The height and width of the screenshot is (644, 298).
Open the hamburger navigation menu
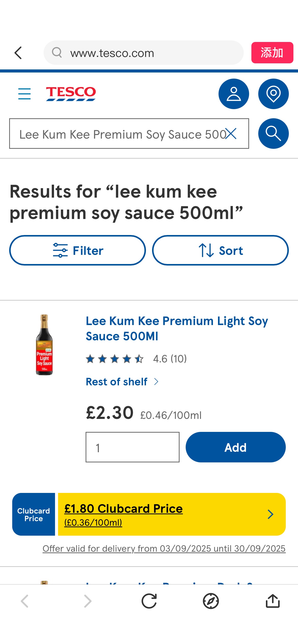[24, 94]
